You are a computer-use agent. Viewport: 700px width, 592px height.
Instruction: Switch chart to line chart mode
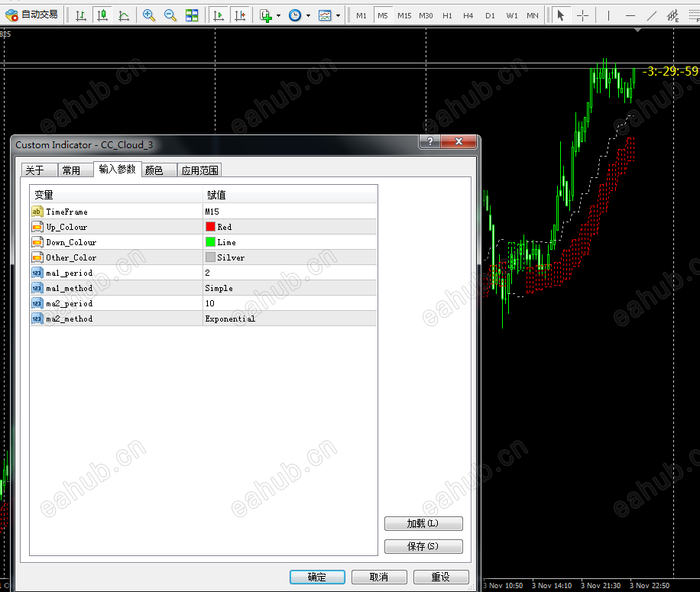124,15
